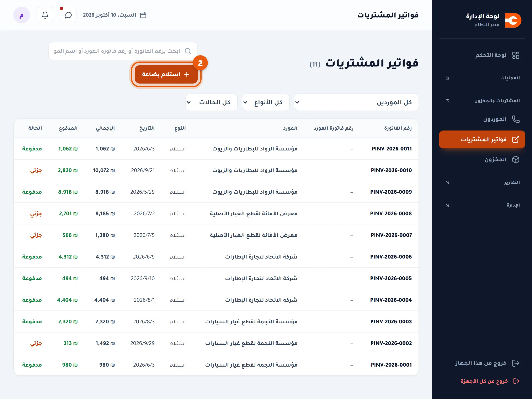Screen dimensions: 532x399
Task: Open المخزون page from sidebar
Action: pyautogui.click(x=482, y=159)
